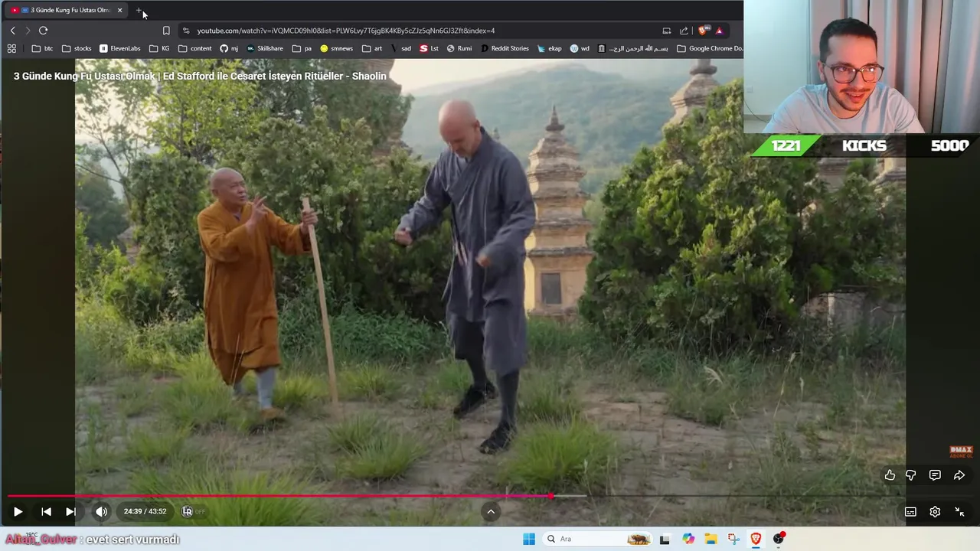Click the cast/media icon in the address bar
The width and height of the screenshot is (980, 551).
tap(667, 31)
